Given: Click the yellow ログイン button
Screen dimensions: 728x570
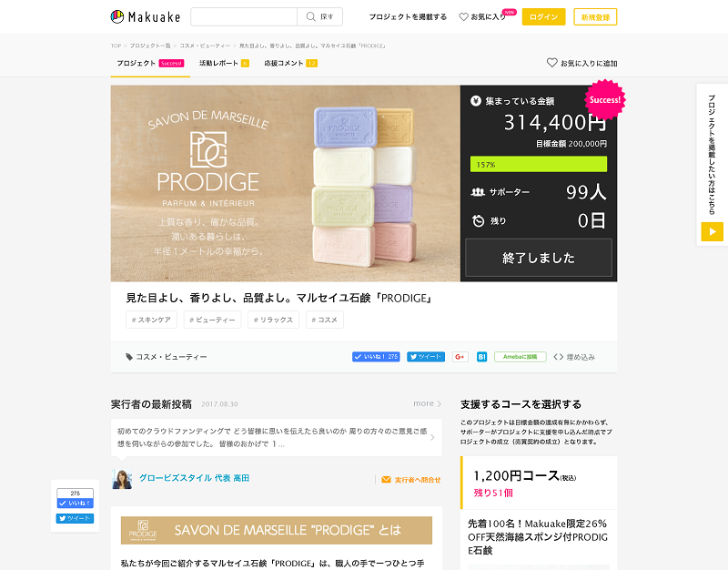Looking at the screenshot, I should [543, 16].
